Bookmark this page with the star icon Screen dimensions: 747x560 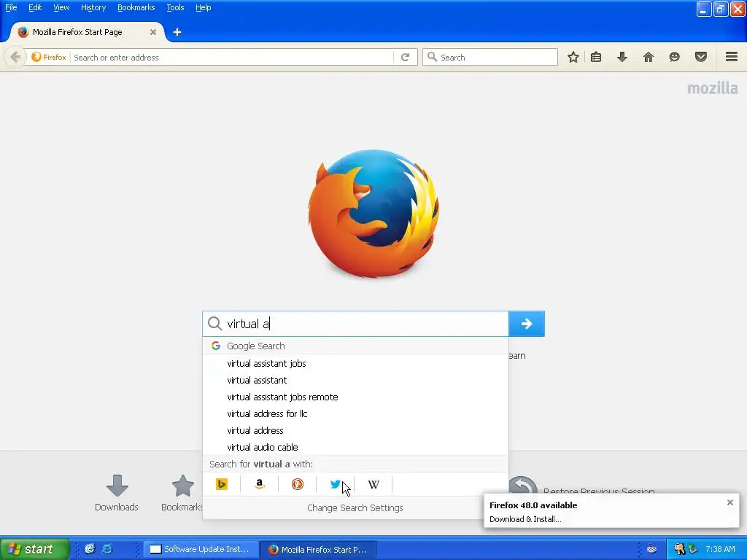pyautogui.click(x=573, y=57)
